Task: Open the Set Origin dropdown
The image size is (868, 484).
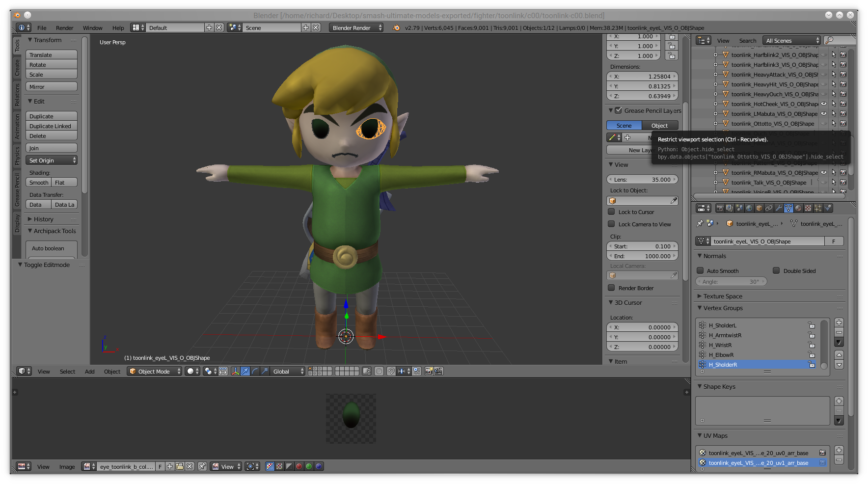Action: point(52,160)
